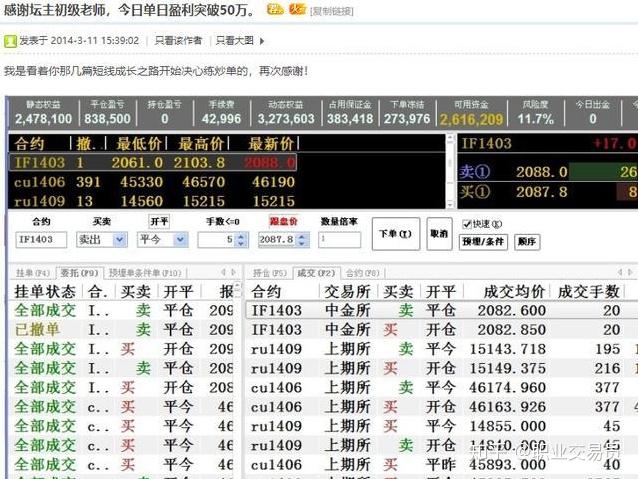
Task: Select the 平昨 trade row at 45893.000
Action: pyautogui.click(x=441, y=465)
